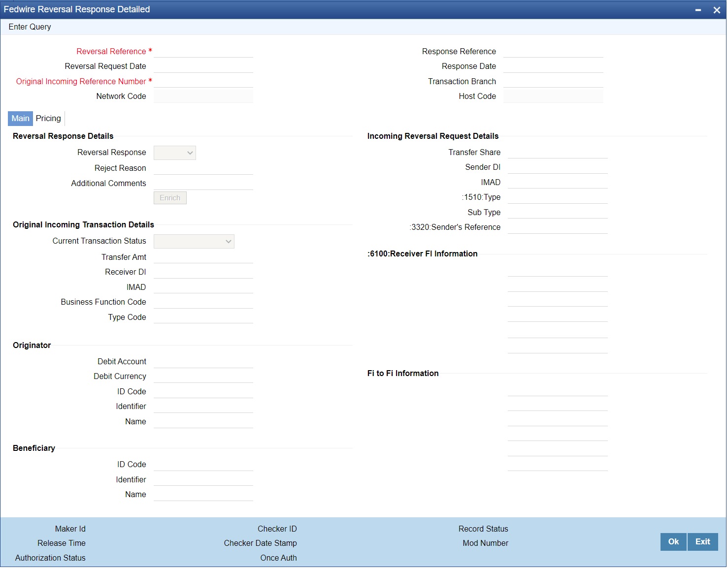Image resolution: width=728 pixels, height=568 pixels.
Task: Click the Release Time label
Action: click(62, 543)
